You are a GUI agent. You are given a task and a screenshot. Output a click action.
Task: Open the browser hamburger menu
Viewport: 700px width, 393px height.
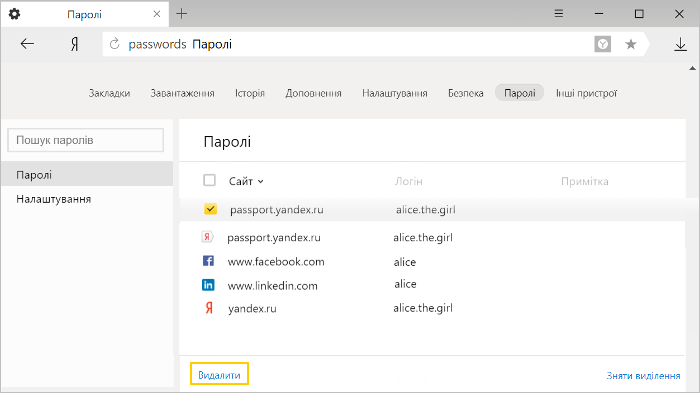558,14
